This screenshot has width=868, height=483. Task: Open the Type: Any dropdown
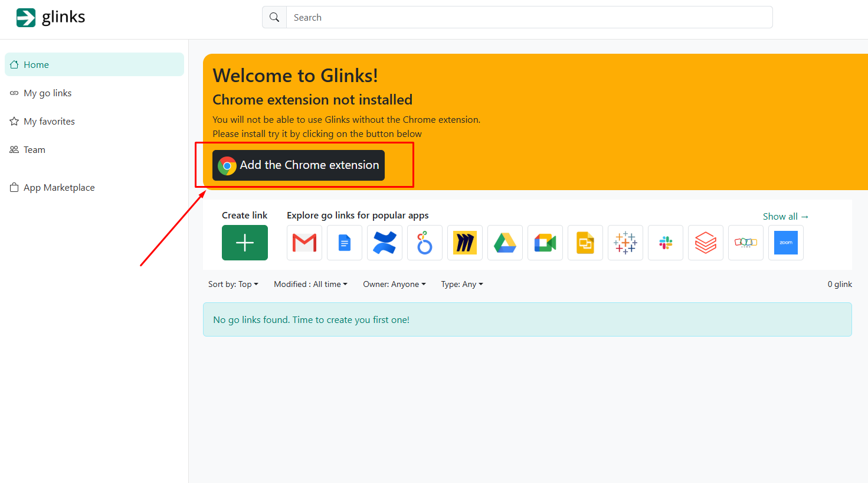point(462,284)
